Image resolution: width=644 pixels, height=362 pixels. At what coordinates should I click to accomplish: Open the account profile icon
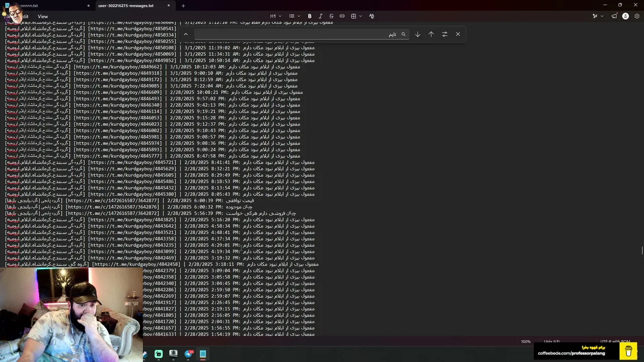(x=625, y=16)
